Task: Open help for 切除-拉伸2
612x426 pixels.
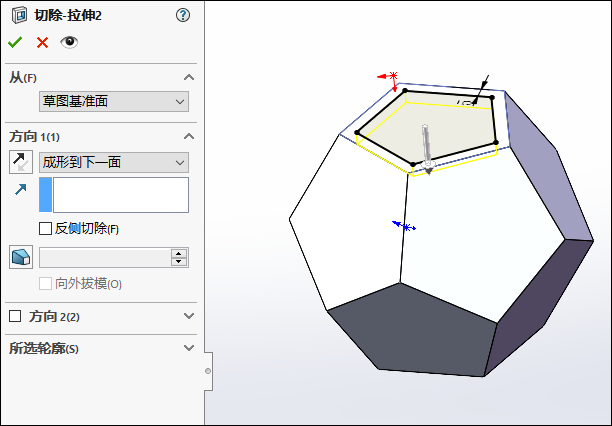Action: pos(183,15)
